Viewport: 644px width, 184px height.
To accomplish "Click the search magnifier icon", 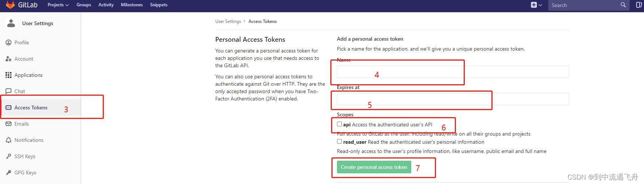I will click(x=623, y=5).
